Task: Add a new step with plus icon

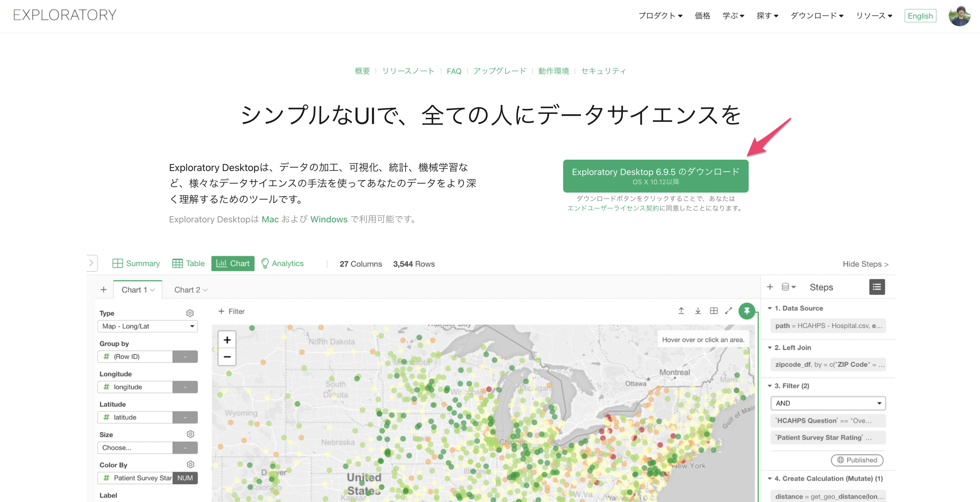Action: [x=770, y=287]
